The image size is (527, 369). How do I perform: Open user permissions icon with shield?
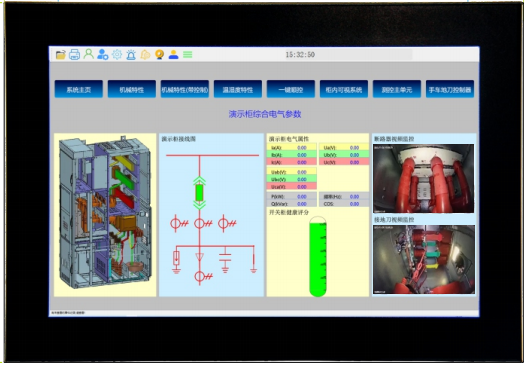(103, 54)
